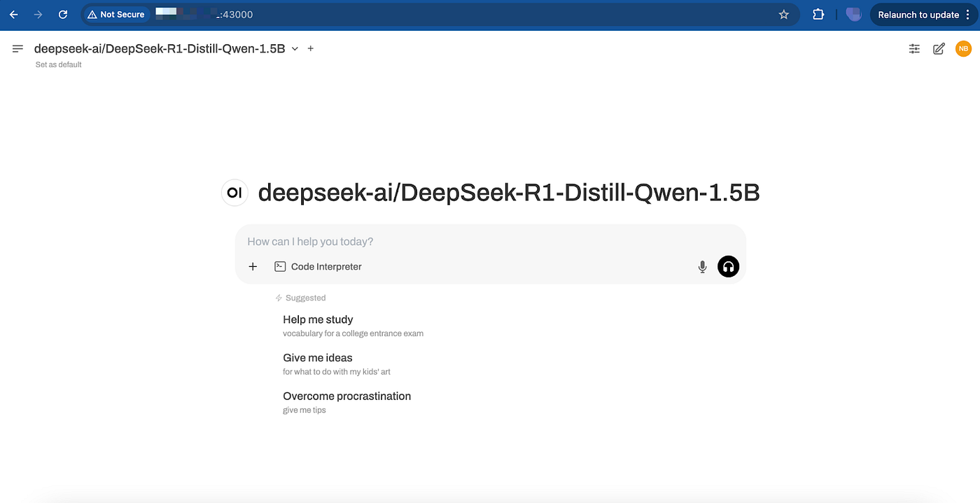The width and height of the screenshot is (980, 503).
Task: Go back with the browser back arrow
Action: tap(14, 15)
